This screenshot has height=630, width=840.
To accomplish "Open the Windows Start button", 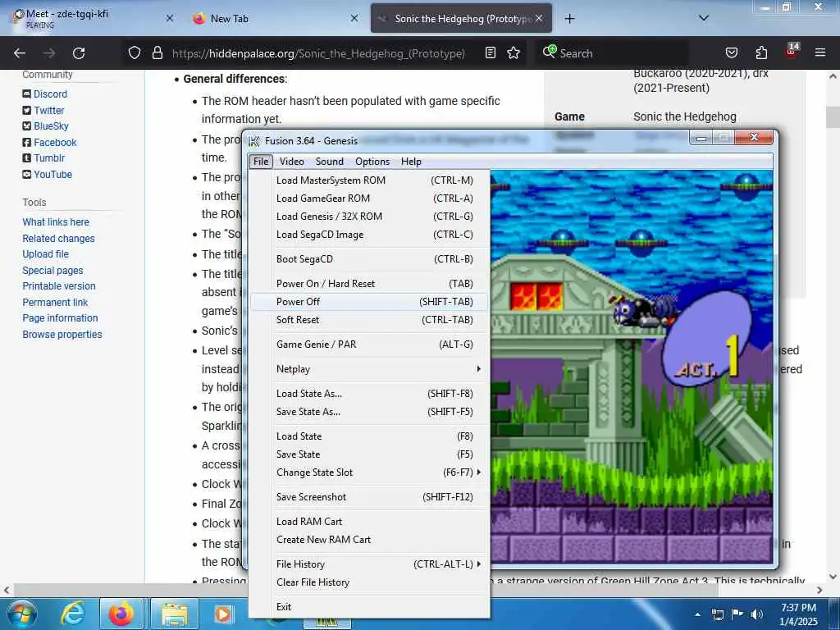I will 22,614.
